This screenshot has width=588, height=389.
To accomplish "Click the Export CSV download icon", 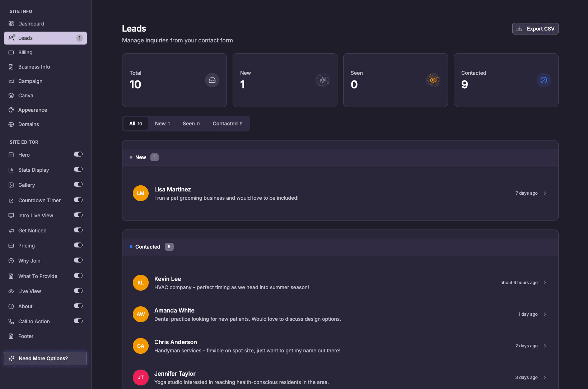I will 519,29.
